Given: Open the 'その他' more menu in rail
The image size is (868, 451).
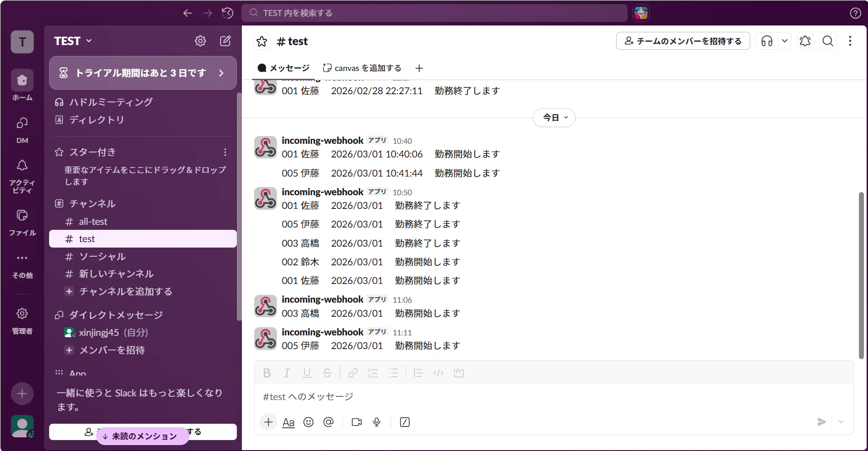Looking at the screenshot, I should (x=22, y=265).
